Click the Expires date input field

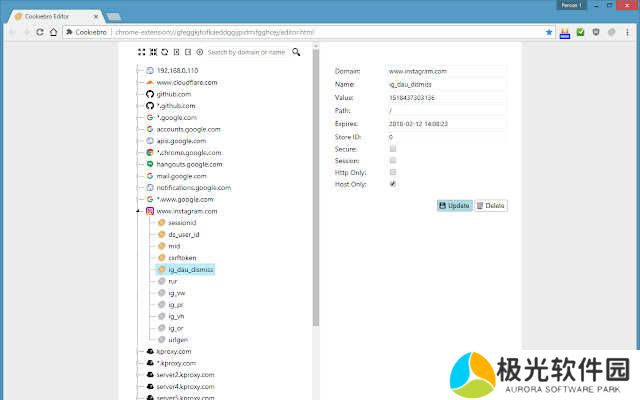[x=446, y=125]
